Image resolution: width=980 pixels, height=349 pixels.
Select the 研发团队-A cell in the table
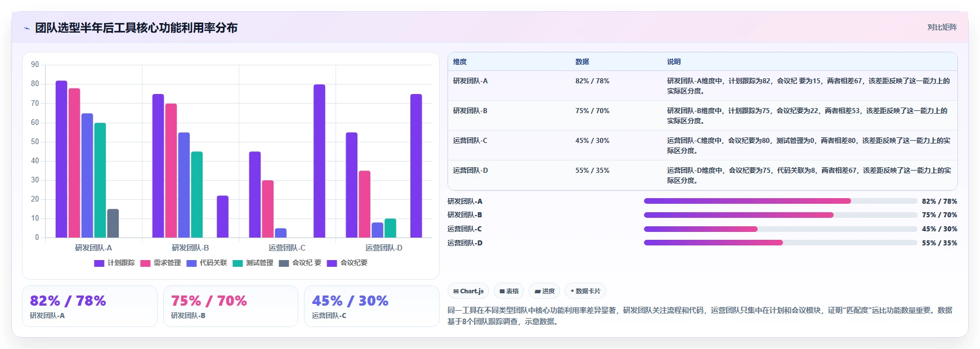click(471, 81)
